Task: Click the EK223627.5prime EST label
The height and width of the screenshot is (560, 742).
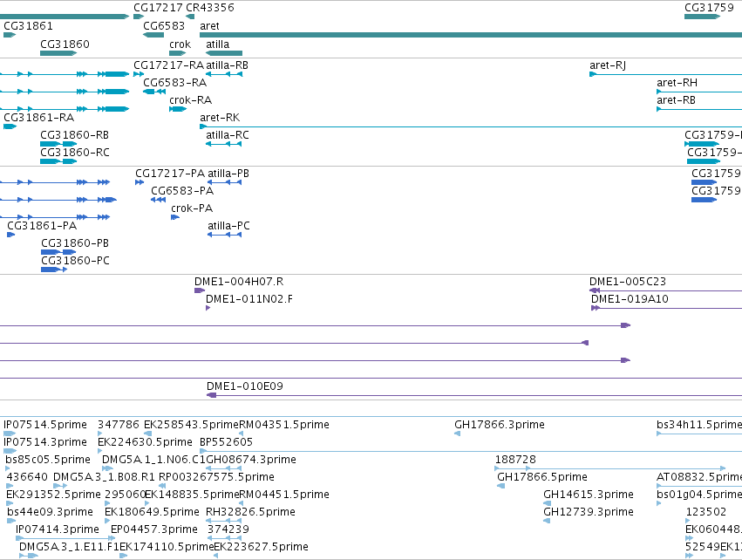Action: coord(262,546)
